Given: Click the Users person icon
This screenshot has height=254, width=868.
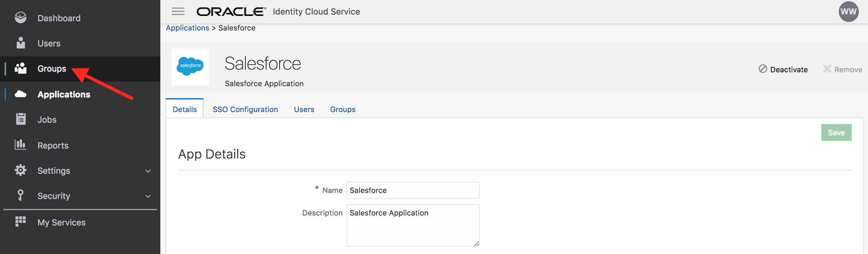Looking at the screenshot, I should click(21, 43).
